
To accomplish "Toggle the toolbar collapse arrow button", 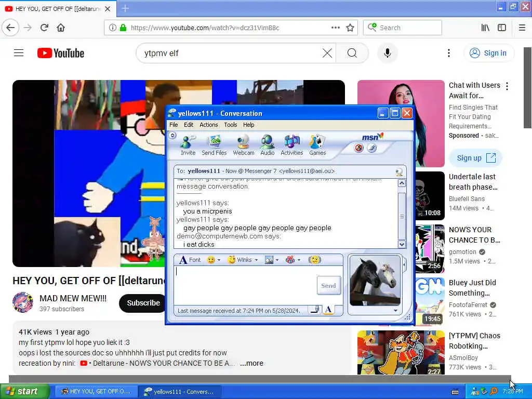I will pyautogui.click(x=172, y=136).
